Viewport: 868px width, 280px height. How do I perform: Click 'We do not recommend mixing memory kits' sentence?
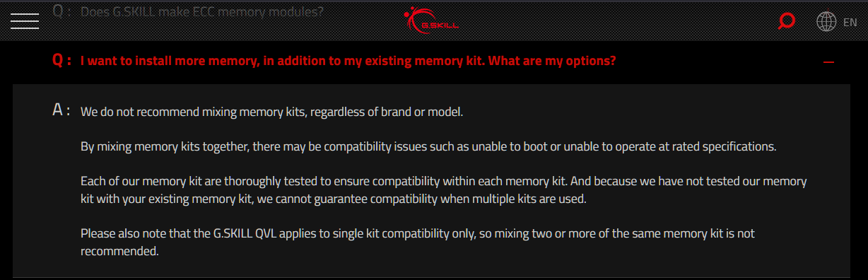click(x=271, y=112)
